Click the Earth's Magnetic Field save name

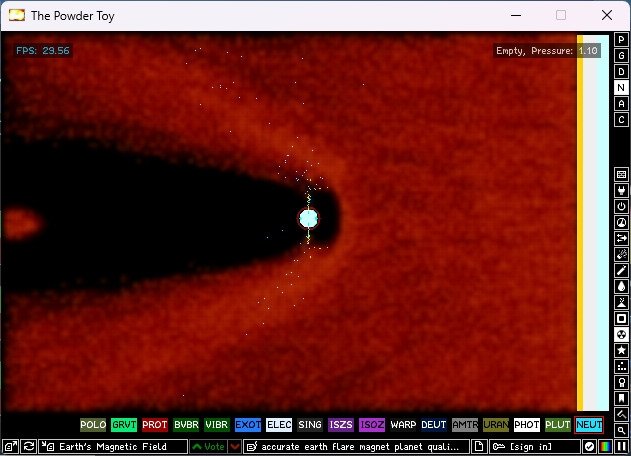pyautogui.click(x=113, y=446)
